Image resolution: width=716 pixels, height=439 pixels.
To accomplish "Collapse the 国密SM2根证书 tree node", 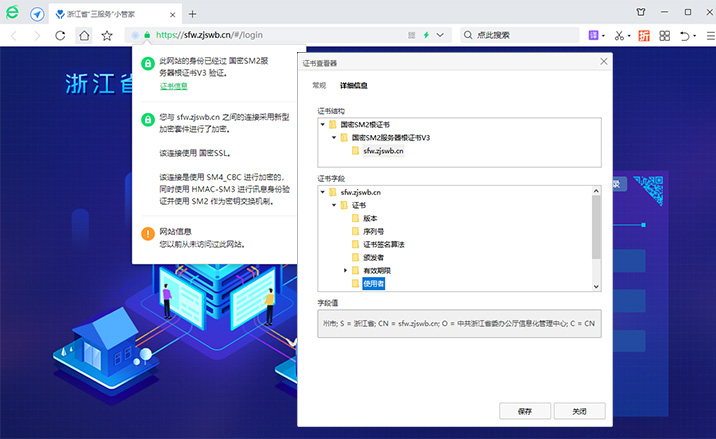I will [x=321, y=124].
